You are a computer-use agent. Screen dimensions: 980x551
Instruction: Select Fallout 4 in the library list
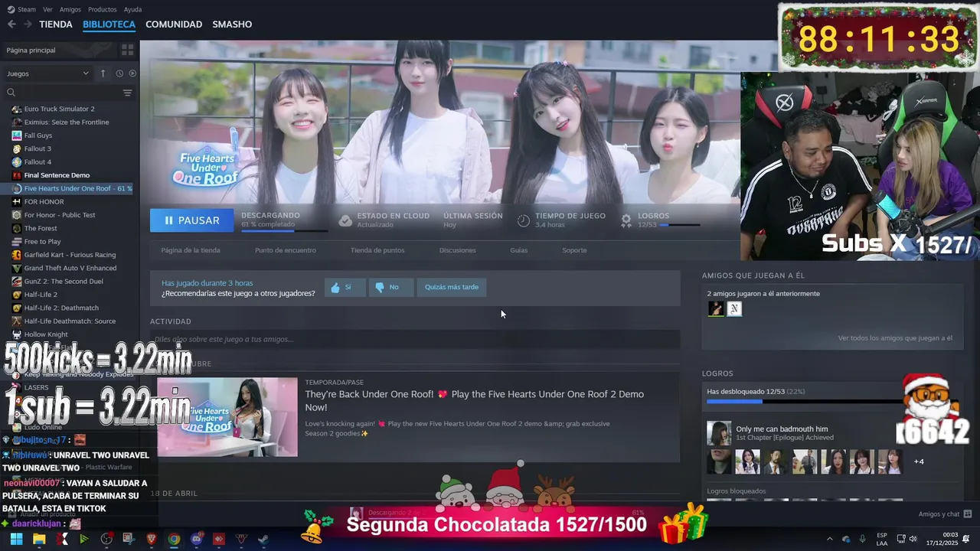38,162
